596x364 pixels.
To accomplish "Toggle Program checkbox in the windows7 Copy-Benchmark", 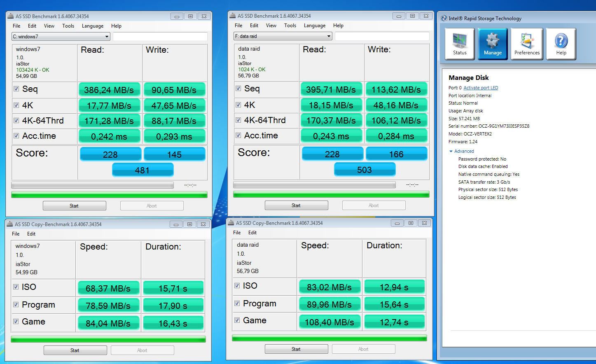I will coord(16,304).
